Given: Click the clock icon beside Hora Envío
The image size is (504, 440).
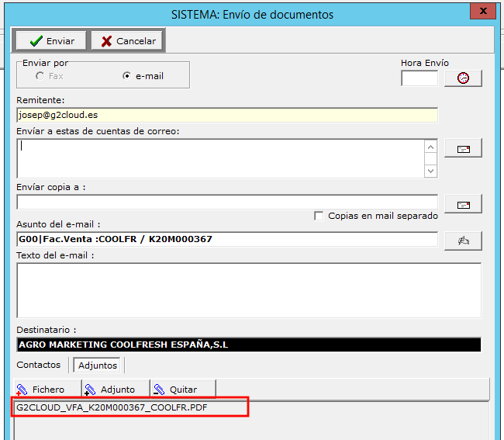Looking at the screenshot, I should pos(463,78).
